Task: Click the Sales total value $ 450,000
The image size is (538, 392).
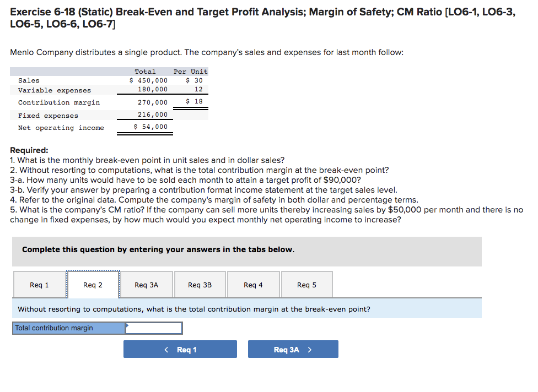Action: coord(149,80)
